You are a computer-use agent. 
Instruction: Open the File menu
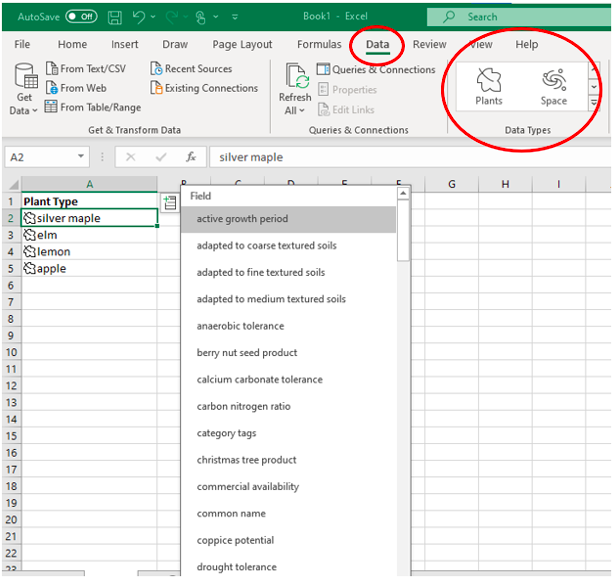[x=22, y=44]
